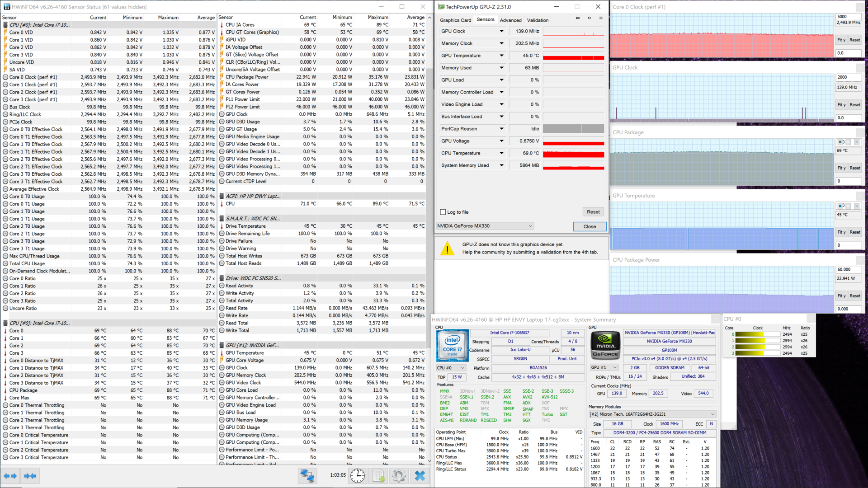Screen dimensions: 868x488
Task: Click the HWiNFO64 app icon in title bar
Action: [x=6, y=7]
